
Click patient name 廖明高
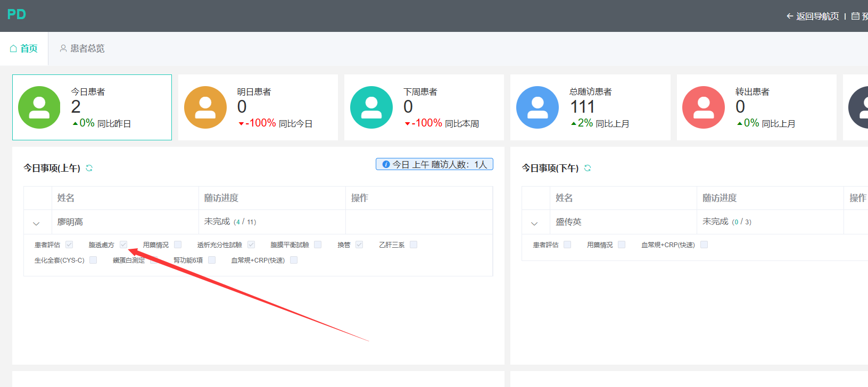tap(70, 222)
